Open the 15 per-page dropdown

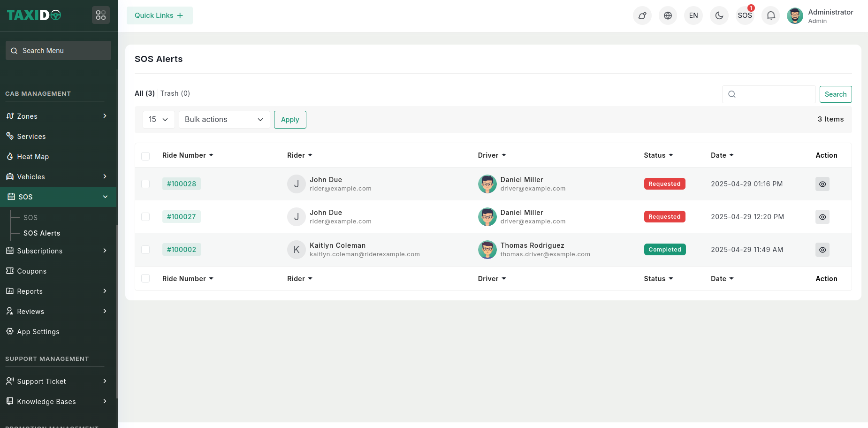(x=158, y=120)
